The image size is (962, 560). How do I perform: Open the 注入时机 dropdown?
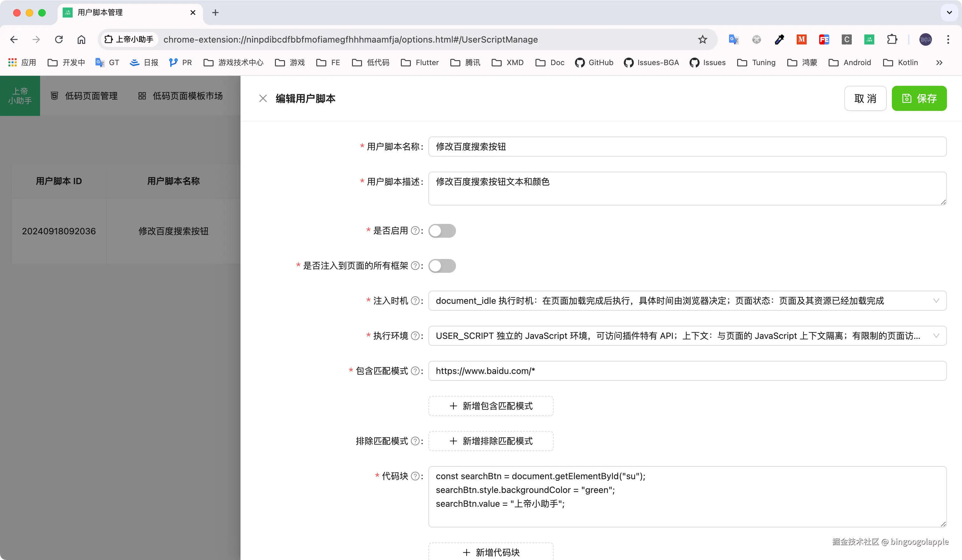tap(936, 300)
